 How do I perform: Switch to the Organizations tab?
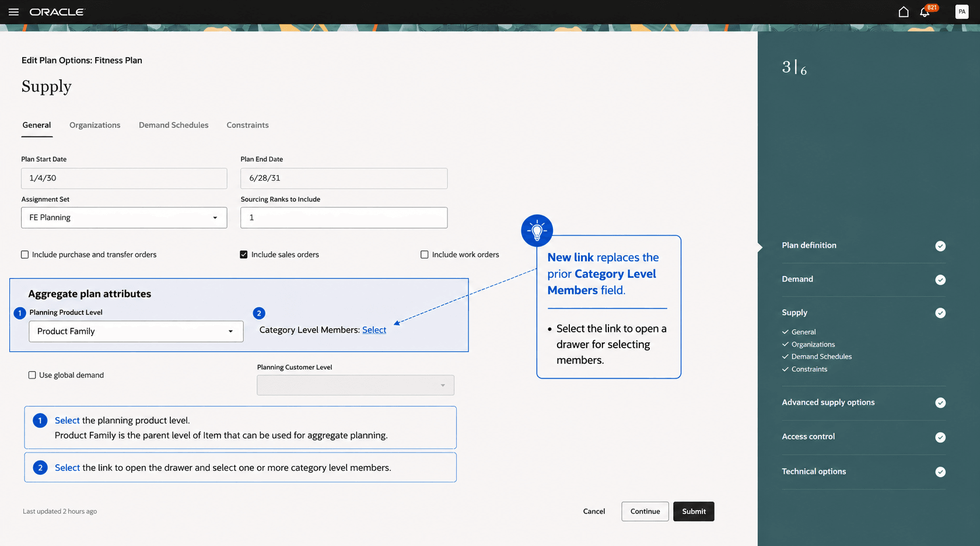coord(95,125)
